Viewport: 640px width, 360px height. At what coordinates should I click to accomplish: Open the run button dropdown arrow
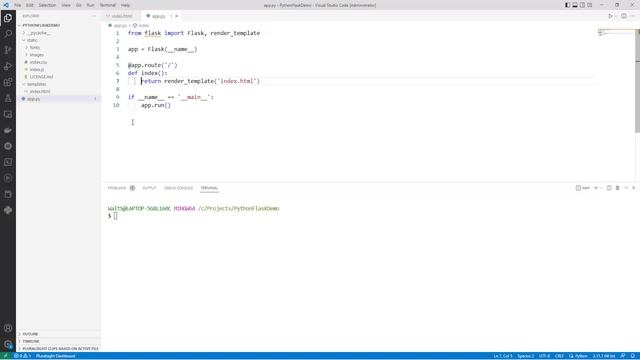click(616, 16)
